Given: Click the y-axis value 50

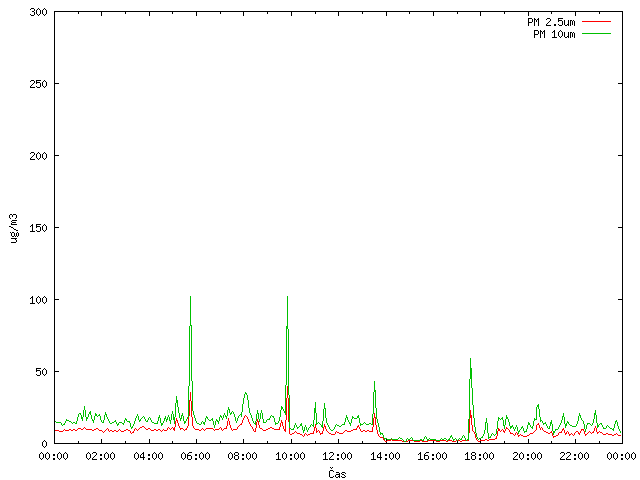Looking at the screenshot, I should [x=42, y=372].
